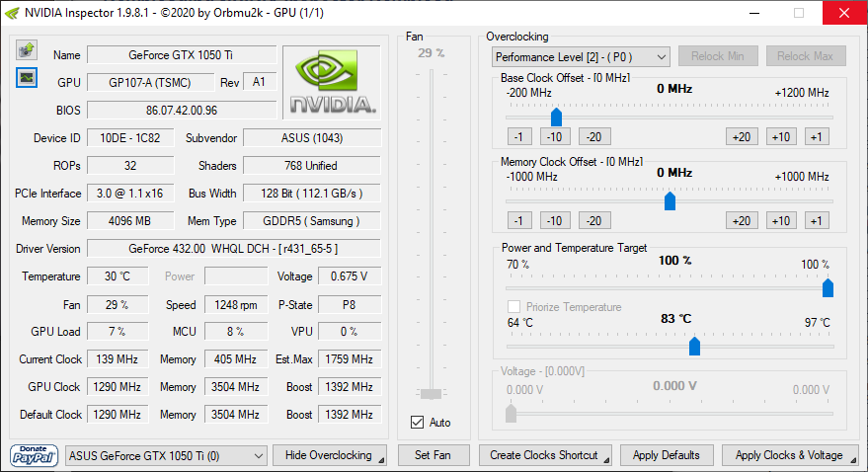868x472 pixels.
Task: Click the Voltage slider handle
Action: click(x=511, y=413)
